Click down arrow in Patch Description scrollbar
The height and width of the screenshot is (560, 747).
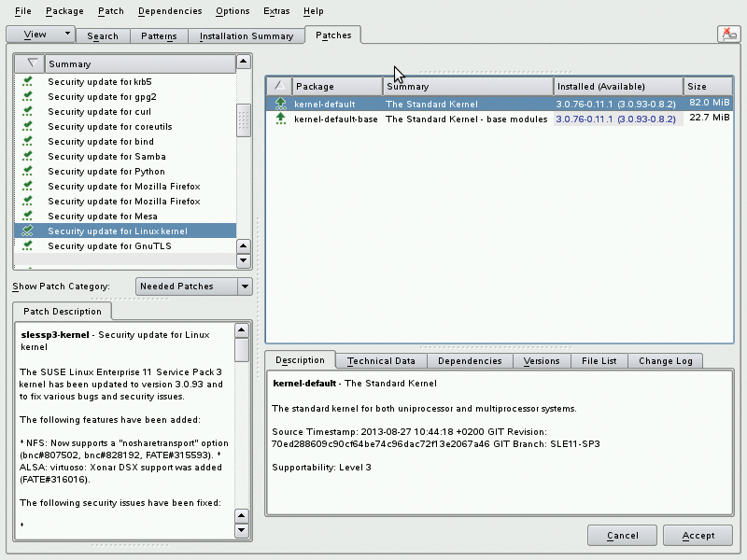point(242,530)
